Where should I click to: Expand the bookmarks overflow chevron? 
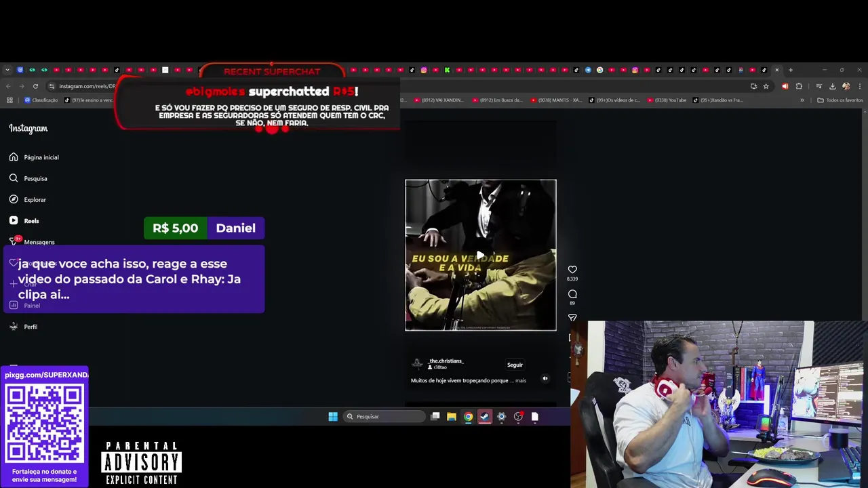click(x=802, y=100)
